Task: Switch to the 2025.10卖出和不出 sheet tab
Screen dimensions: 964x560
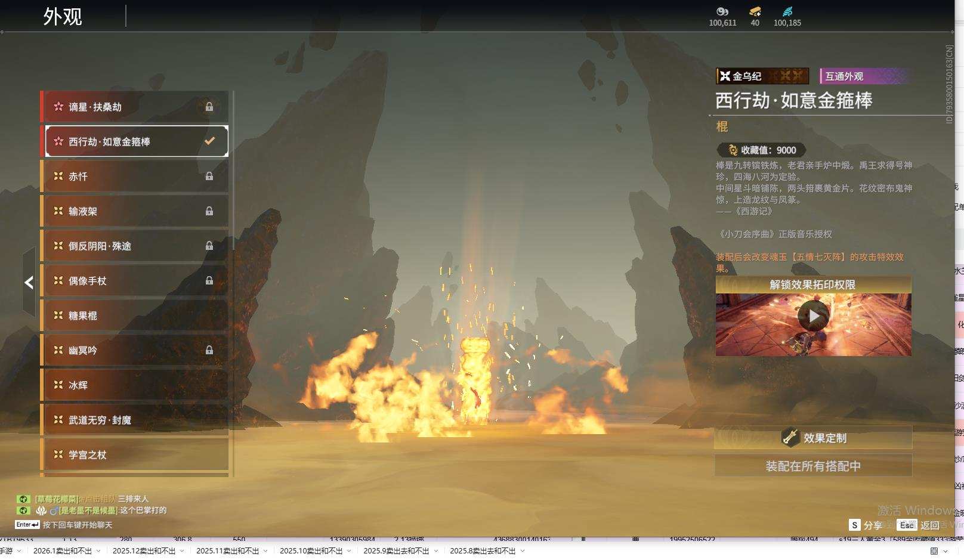Action: pyautogui.click(x=310, y=551)
